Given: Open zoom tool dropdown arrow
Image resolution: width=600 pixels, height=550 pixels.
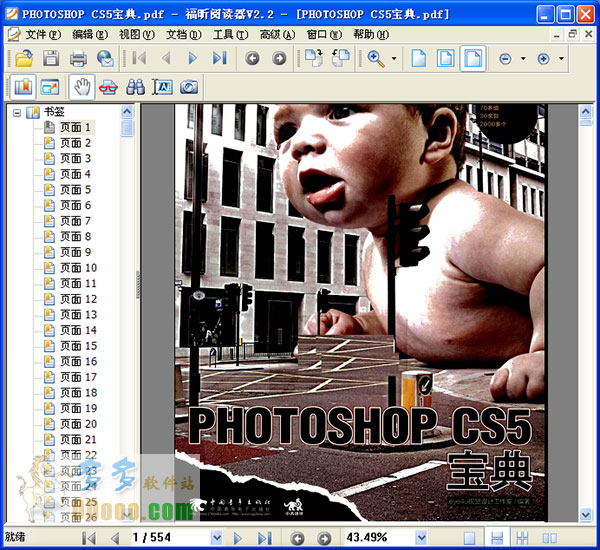Looking at the screenshot, I should pos(394,59).
